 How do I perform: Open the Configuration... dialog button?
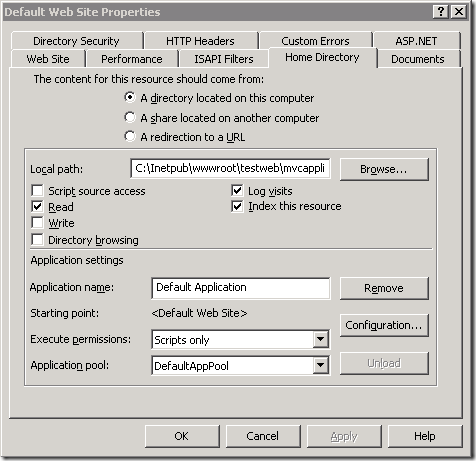point(384,325)
